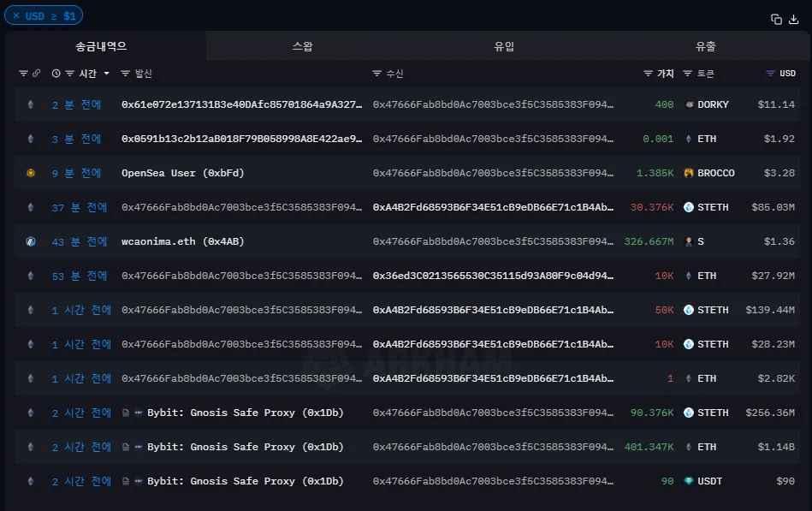Click the BROCCO token icon
Screen dimensions: 812x511
689,173
